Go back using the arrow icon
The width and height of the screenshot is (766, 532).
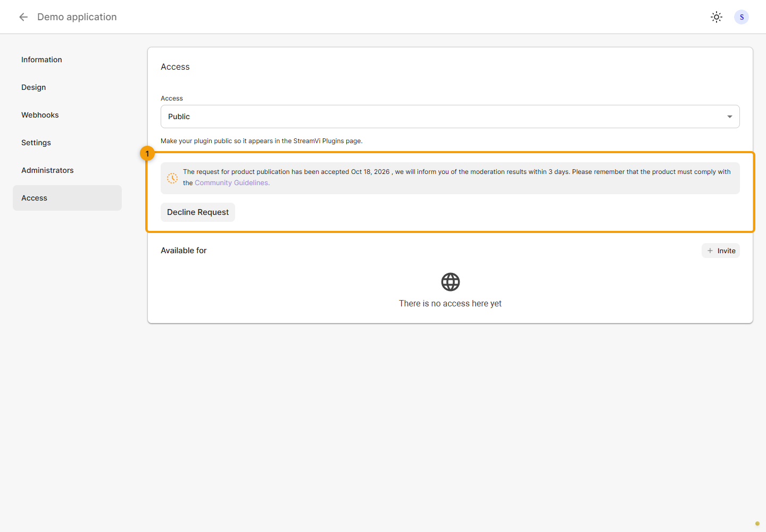click(23, 17)
